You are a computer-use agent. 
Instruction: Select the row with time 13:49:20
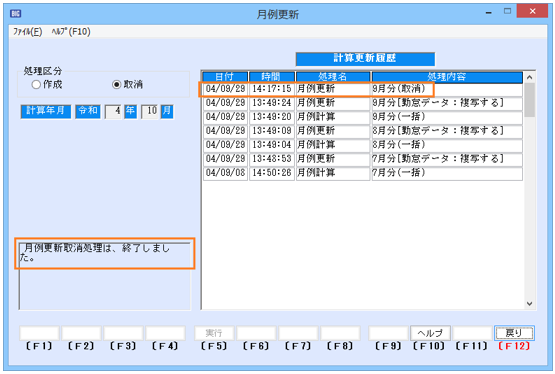point(363,117)
